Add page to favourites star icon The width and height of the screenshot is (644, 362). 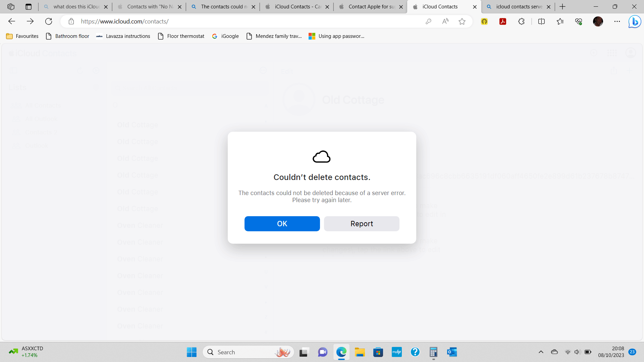coord(462,21)
